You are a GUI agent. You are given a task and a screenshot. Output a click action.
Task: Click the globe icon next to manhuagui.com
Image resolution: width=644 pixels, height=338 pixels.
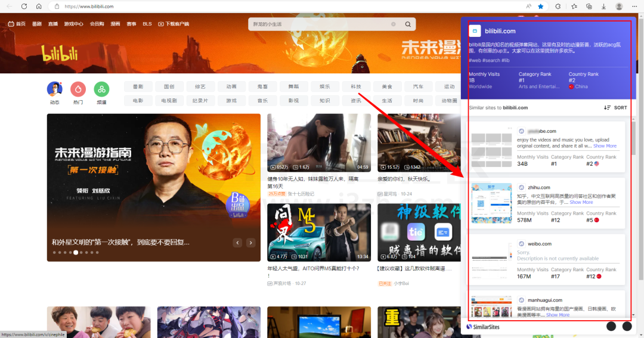pos(521,300)
